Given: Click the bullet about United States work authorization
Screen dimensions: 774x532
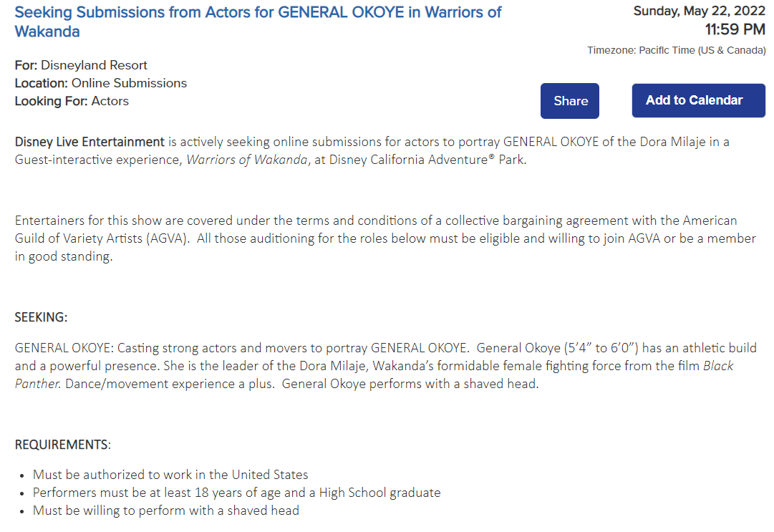Looking at the screenshot, I should point(170,475).
